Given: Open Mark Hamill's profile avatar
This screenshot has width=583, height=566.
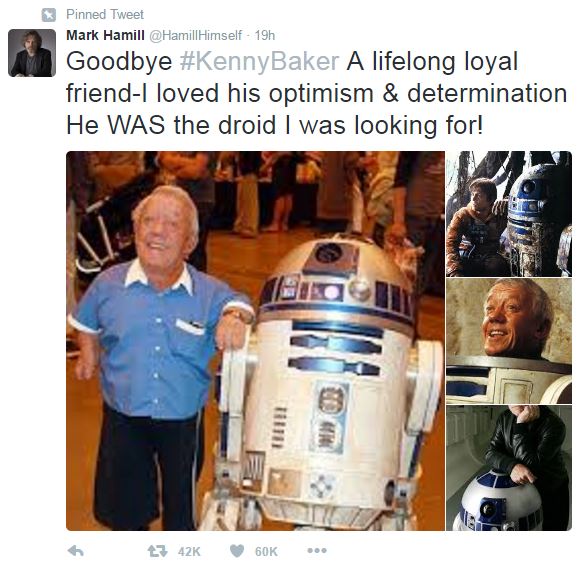Looking at the screenshot, I should [x=32, y=53].
